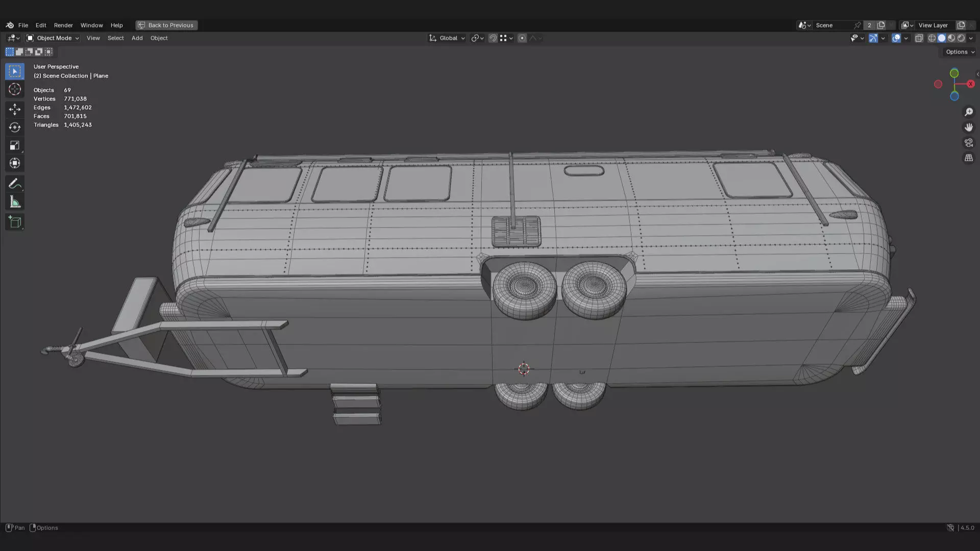Viewport: 980px width, 551px height.
Task: Click the red X axis gizmo dot
Action: (970, 84)
